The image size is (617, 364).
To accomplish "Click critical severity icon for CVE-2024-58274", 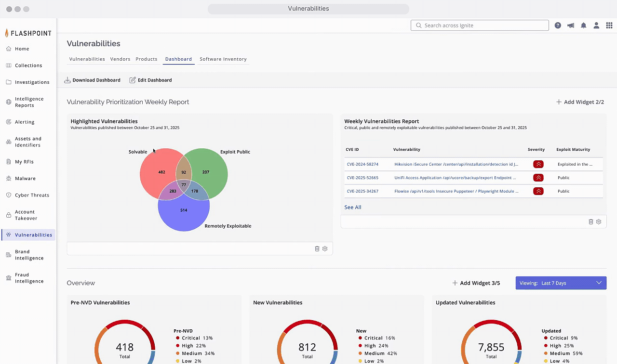I will (538, 164).
